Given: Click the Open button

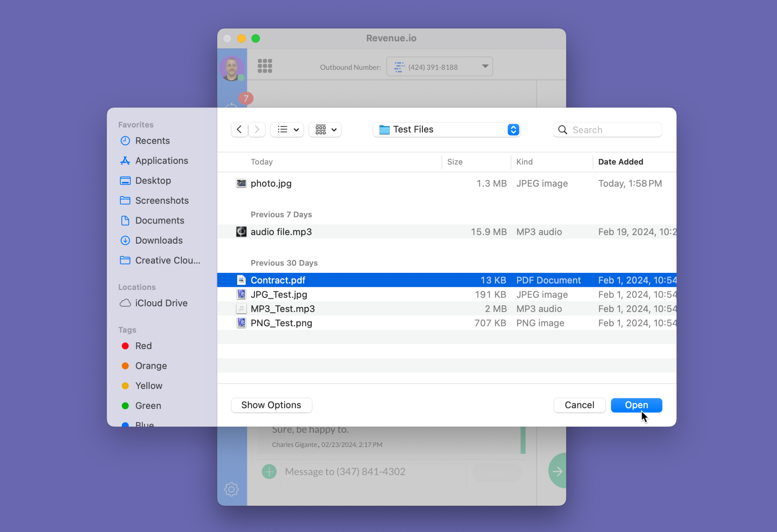Looking at the screenshot, I should (x=636, y=405).
